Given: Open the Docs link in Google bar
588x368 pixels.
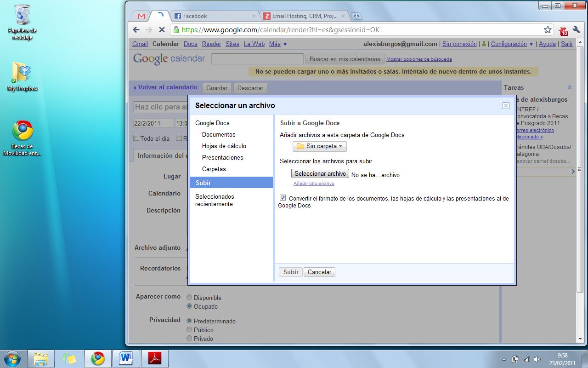Looking at the screenshot, I should click(x=190, y=44).
